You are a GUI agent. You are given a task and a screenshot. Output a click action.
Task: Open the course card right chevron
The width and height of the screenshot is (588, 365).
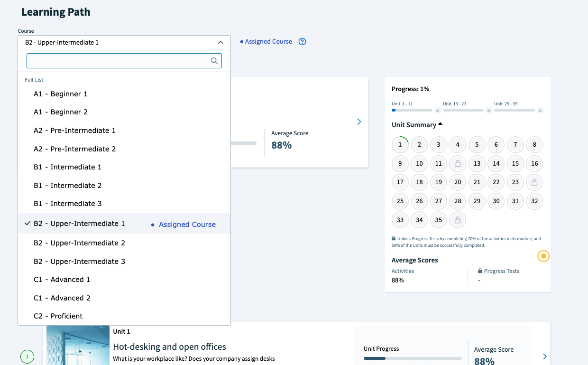(x=359, y=122)
